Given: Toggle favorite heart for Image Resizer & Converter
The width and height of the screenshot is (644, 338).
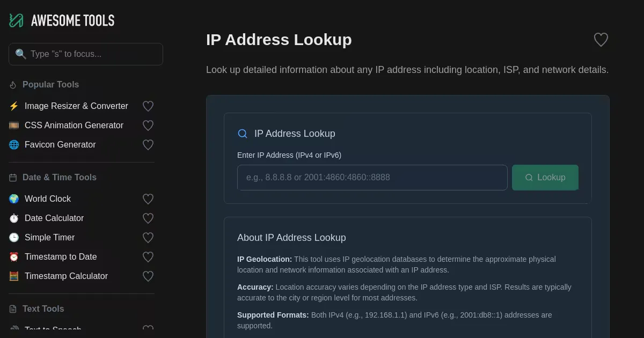Looking at the screenshot, I should [x=148, y=106].
